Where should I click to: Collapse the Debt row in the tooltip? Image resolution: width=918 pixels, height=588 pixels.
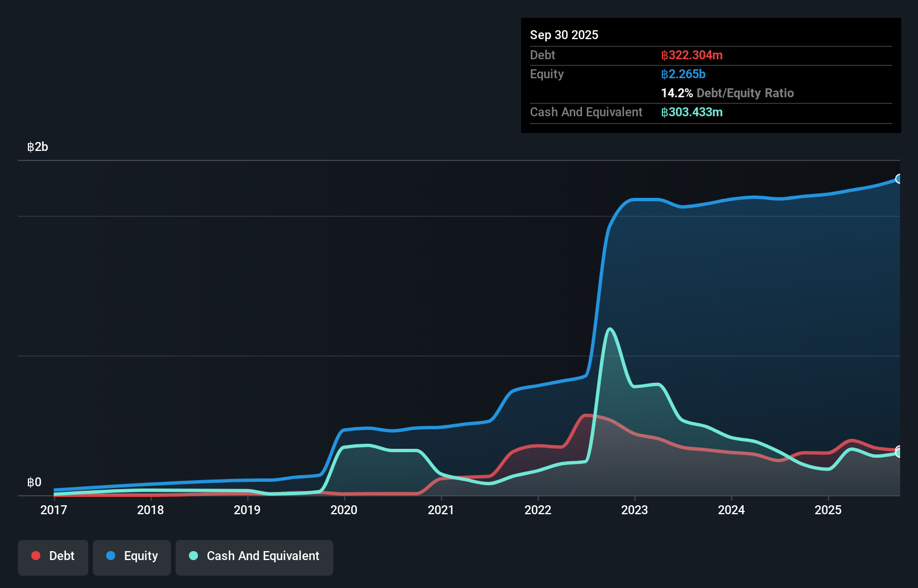click(x=542, y=55)
